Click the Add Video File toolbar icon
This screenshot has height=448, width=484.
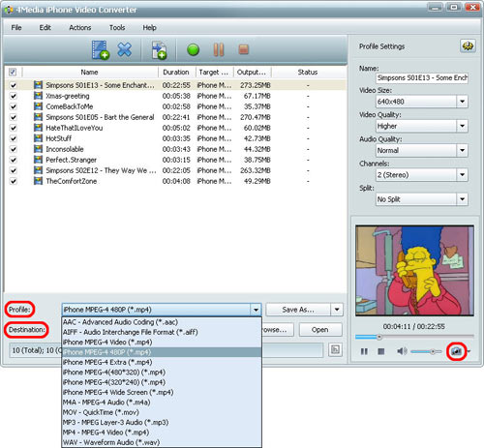click(x=101, y=50)
